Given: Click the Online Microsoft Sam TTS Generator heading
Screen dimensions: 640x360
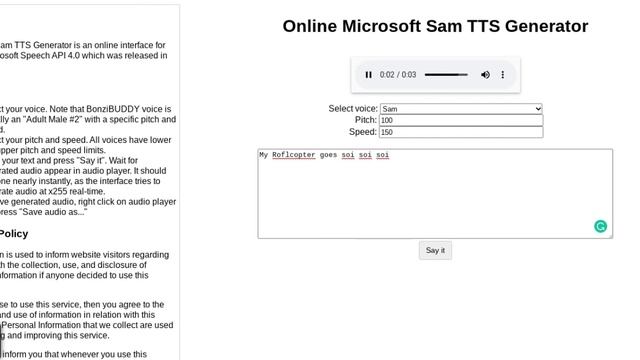Looking at the screenshot, I should pyautogui.click(x=435, y=26).
